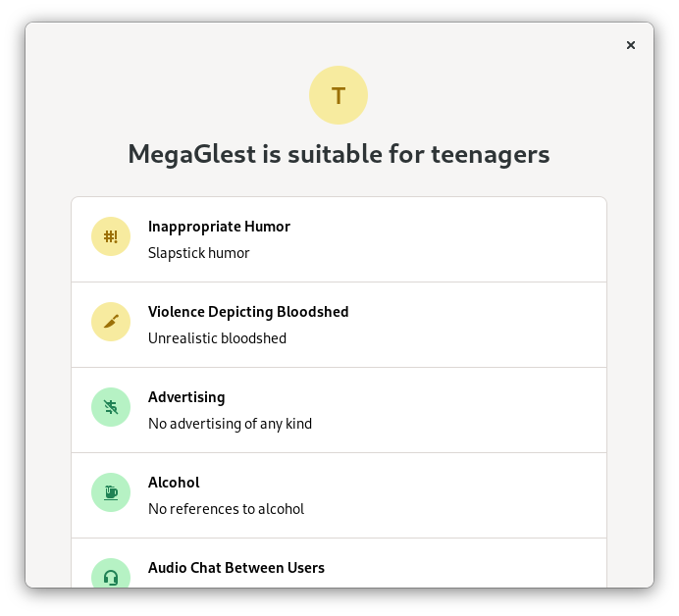Click the word MegaGlest in the heading
The height and width of the screenshot is (616, 679).
192,155
